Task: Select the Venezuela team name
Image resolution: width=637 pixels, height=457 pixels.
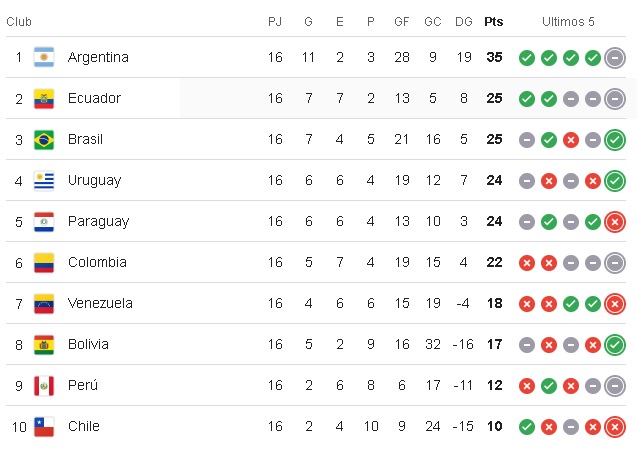Action: pos(100,304)
